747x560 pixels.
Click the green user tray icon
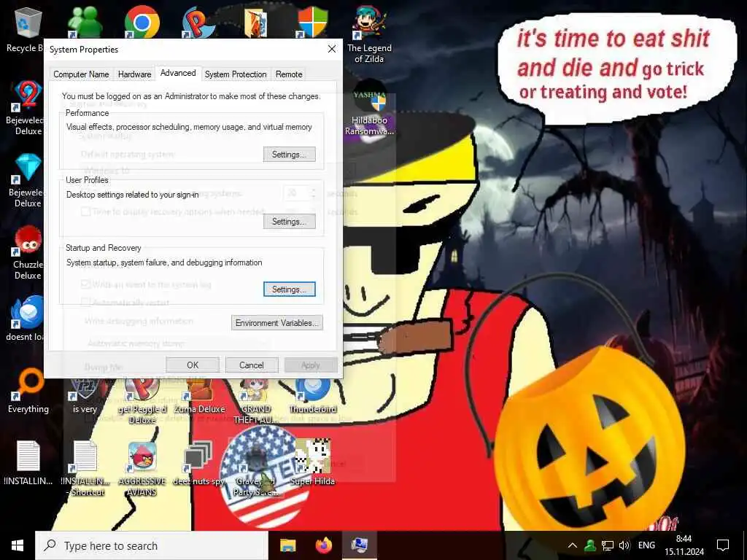pos(590,545)
